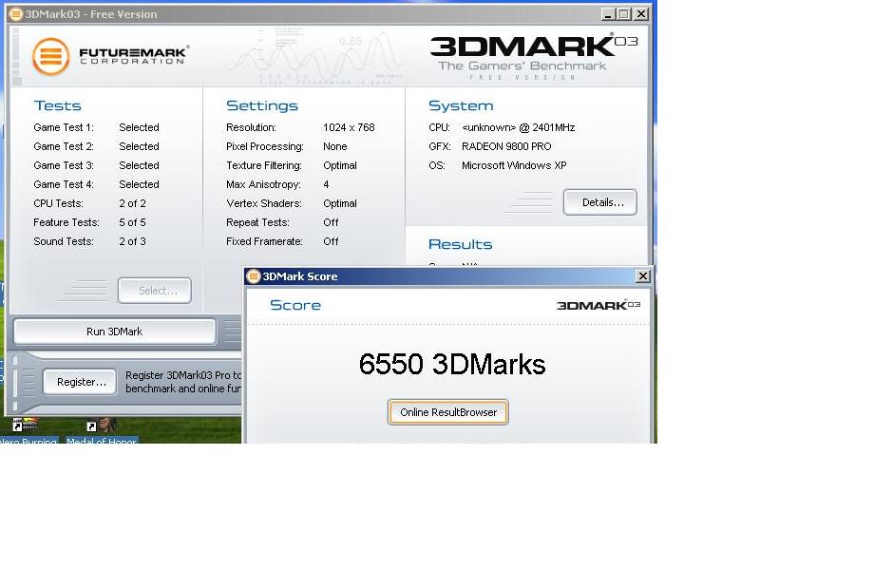The width and height of the screenshot is (893, 588).
Task: Click the '6550 3DMarks' score text
Action: (x=452, y=365)
